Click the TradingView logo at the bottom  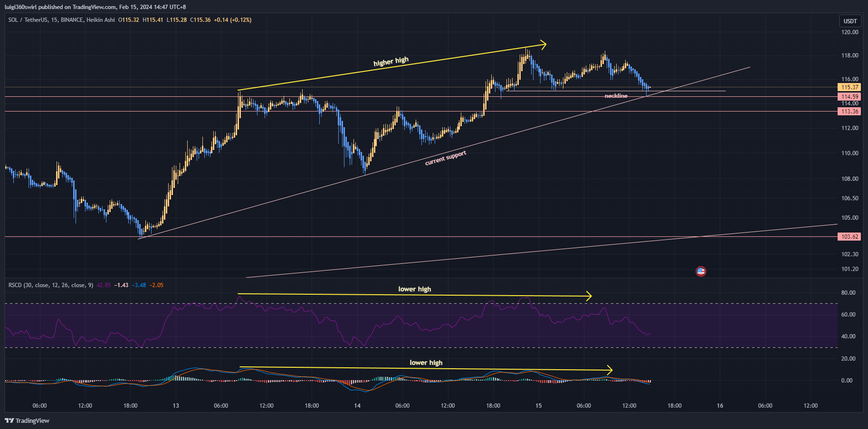(x=27, y=420)
